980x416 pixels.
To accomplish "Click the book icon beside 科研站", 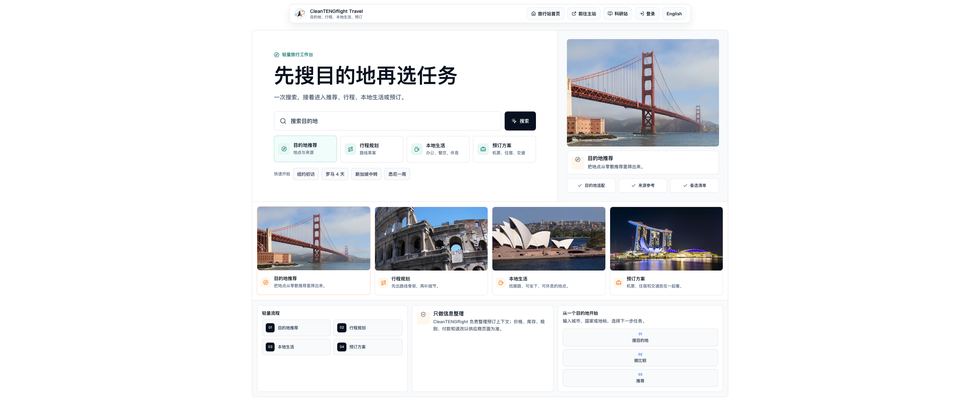I will point(610,14).
